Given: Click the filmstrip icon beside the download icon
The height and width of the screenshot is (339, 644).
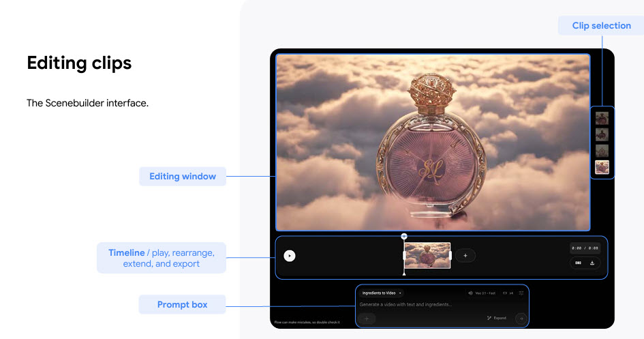Looking at the screenshot, I should [578, 263].
